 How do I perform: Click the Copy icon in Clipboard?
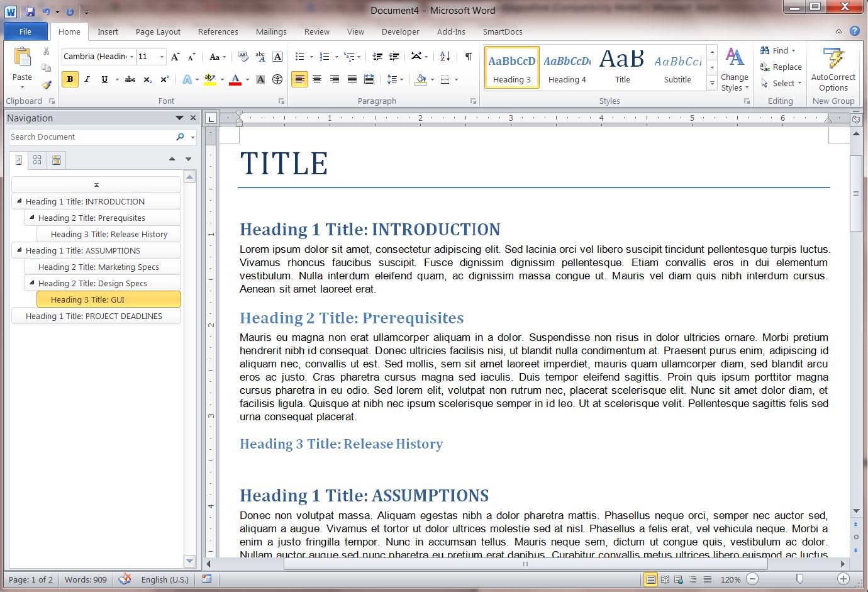click(x=46, y=67)
